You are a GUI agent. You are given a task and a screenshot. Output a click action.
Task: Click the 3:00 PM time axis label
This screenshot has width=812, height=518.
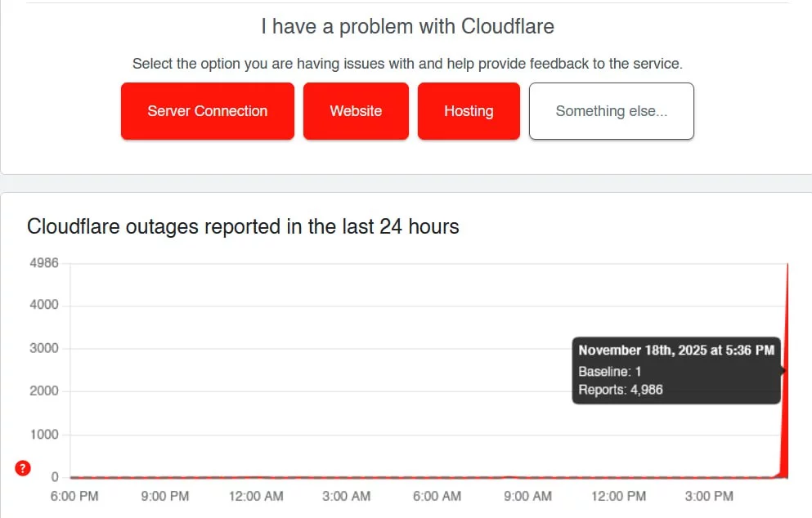tap(708, 496)
